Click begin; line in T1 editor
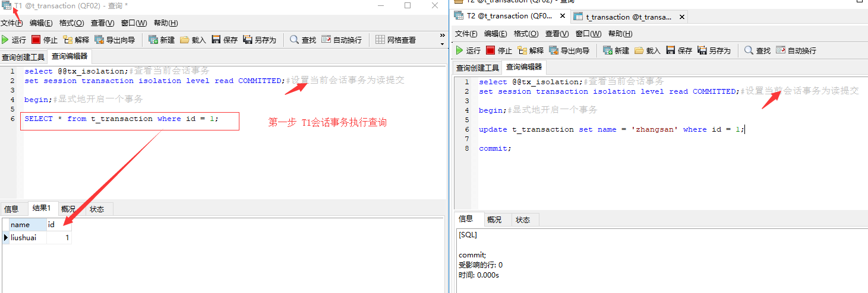The height and width of the screenshot is (293, 868). [x=83, y=99]
